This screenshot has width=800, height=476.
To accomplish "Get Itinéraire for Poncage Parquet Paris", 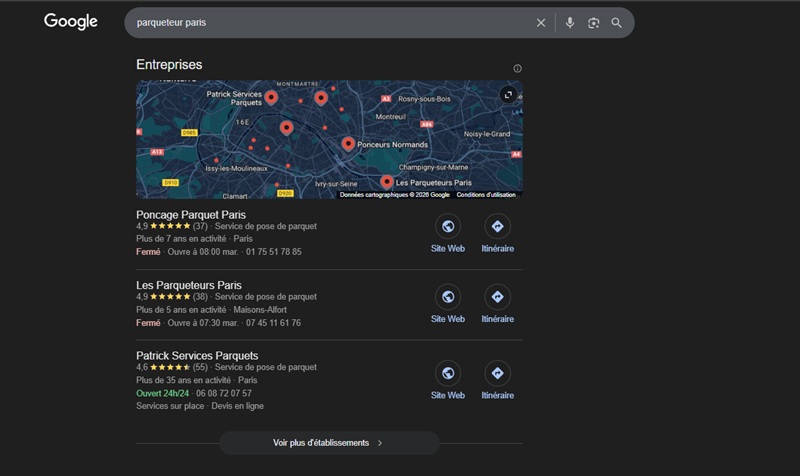I will click(497, 234).
